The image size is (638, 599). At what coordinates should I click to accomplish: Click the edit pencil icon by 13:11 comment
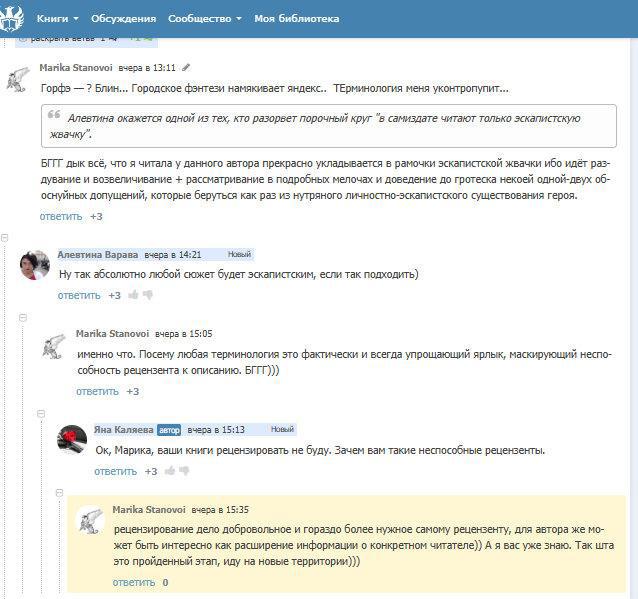pyautogui.click(x=186, y=68)
